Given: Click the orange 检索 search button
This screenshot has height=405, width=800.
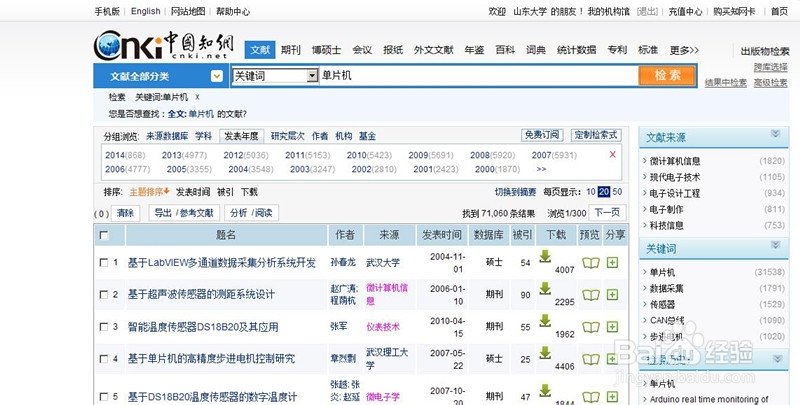Looking at the screenshot, I should click(667, 75).
